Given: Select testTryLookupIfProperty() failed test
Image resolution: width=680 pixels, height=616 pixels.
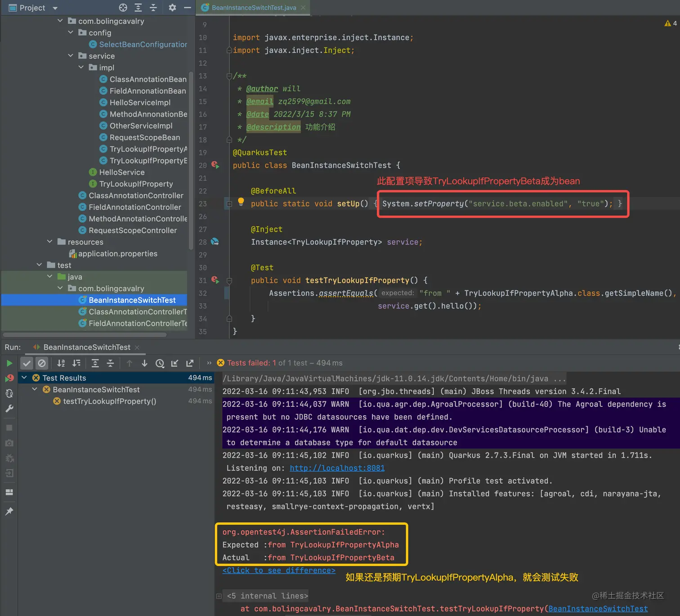Looking at the screenshot, I should [110, 401].
